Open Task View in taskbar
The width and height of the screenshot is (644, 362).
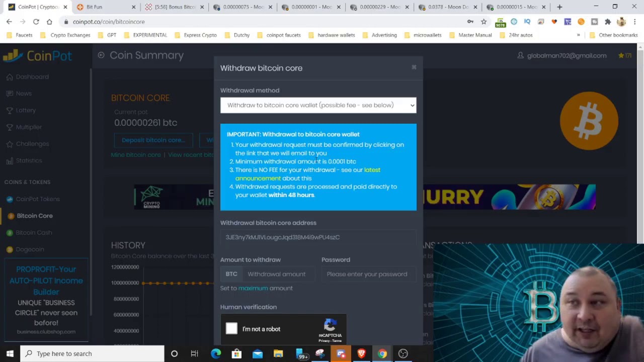[194, 353]
